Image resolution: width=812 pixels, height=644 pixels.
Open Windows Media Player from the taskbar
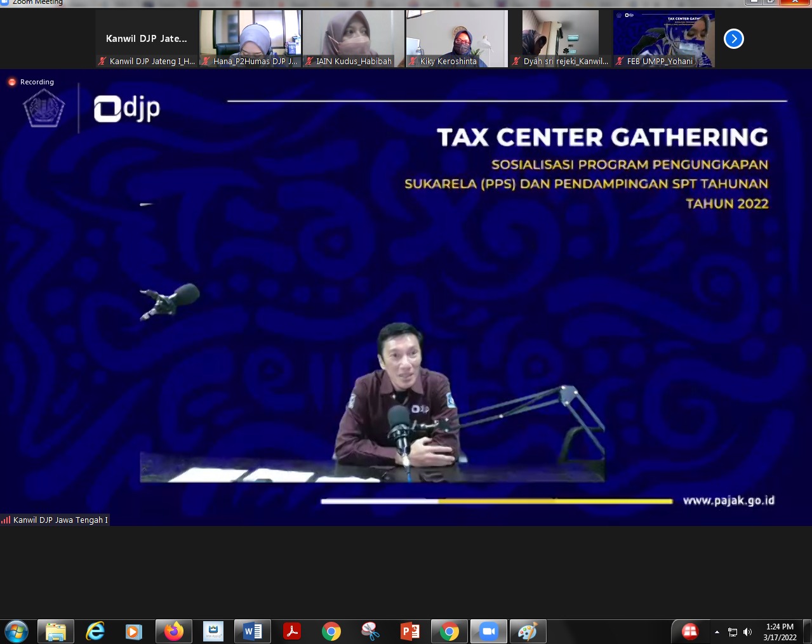pyautogui.click(x=134, y=632)
